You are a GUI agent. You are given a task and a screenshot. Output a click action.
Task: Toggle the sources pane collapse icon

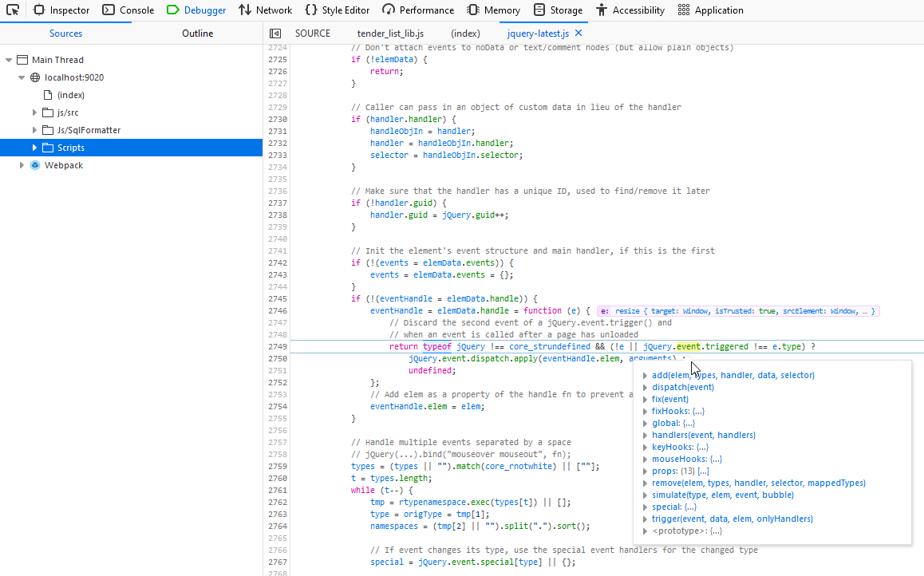[275, 34]
